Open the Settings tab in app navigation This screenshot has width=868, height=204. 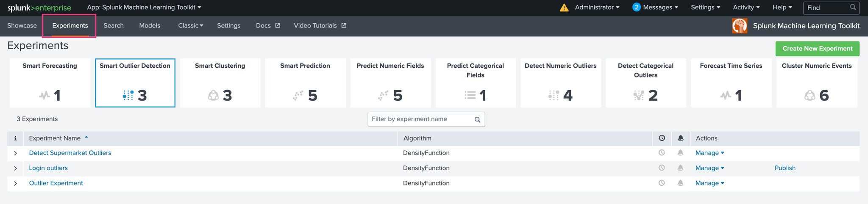click(x=229, y=25)
